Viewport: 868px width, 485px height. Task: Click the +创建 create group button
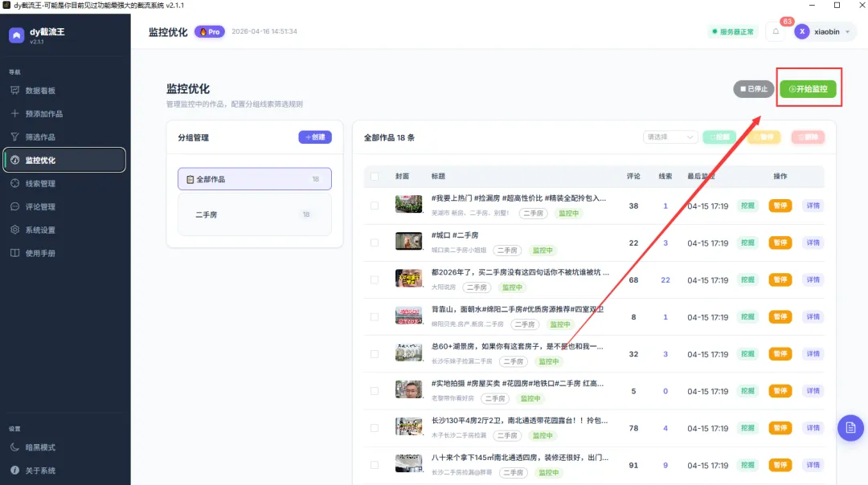pos(314,137)
